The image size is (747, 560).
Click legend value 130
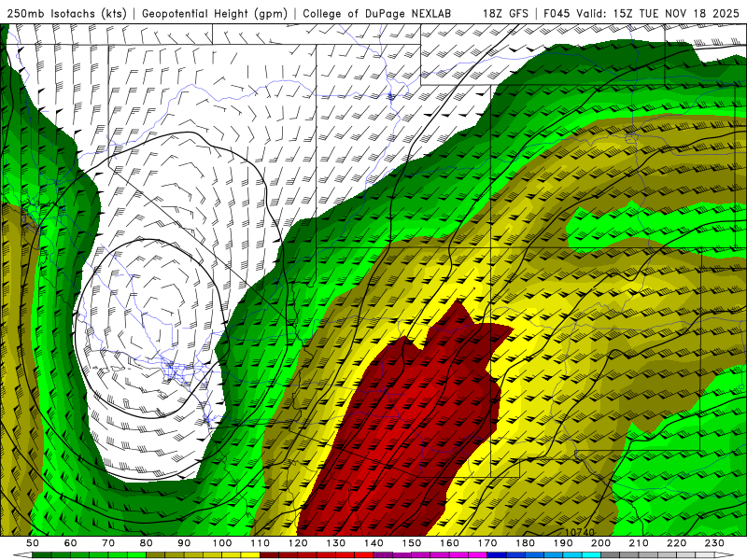[x=336, y=543]
